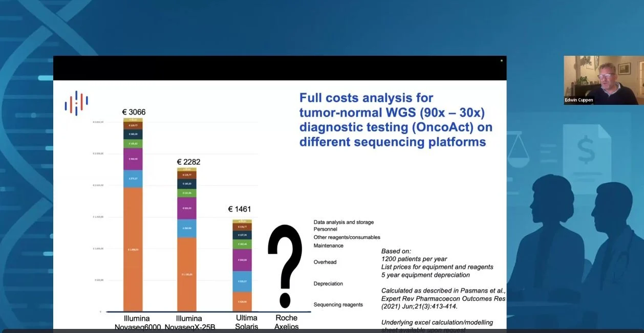Viewport: 644px width, 333px height.
Task: Click the purple segment of the NovaseqX-25B bar
Action: click(x=186, y=208)
